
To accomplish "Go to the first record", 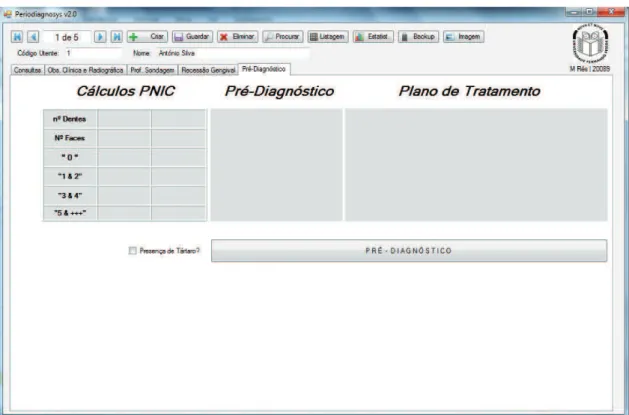I will (17, 37).
